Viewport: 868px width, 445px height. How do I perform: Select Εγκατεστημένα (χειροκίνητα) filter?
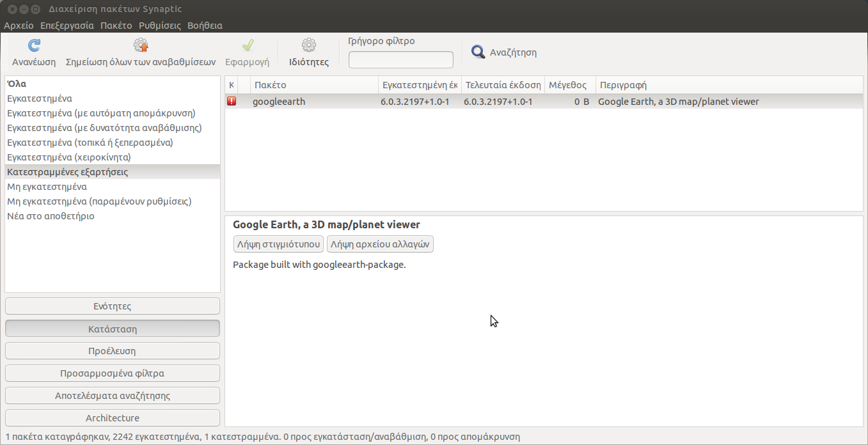(113, 157)
